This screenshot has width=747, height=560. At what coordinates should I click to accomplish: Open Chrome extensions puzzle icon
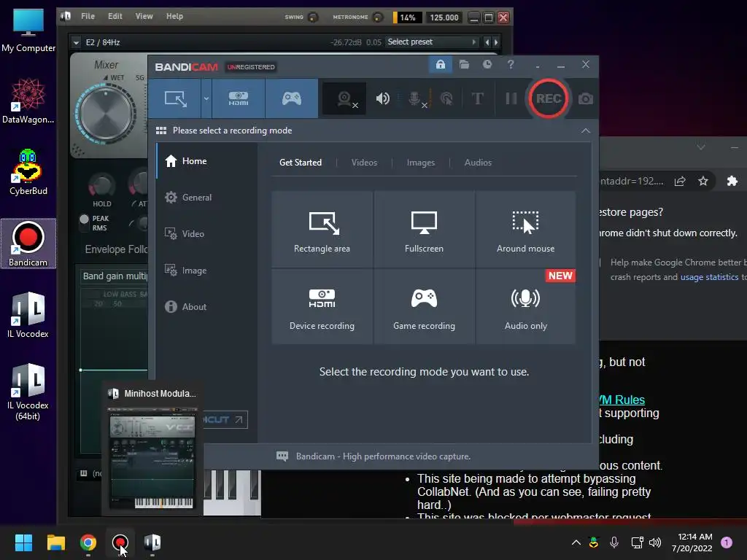point(732,181)
